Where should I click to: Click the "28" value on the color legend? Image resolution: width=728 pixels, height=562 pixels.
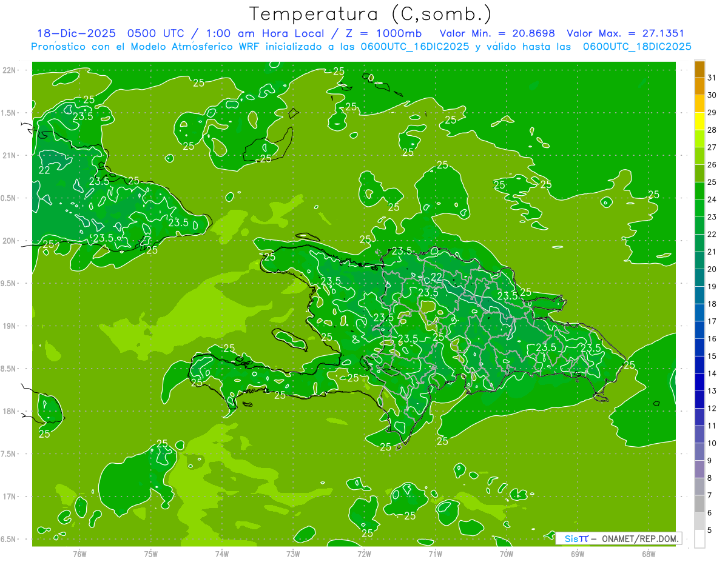[x=712, y=130]
